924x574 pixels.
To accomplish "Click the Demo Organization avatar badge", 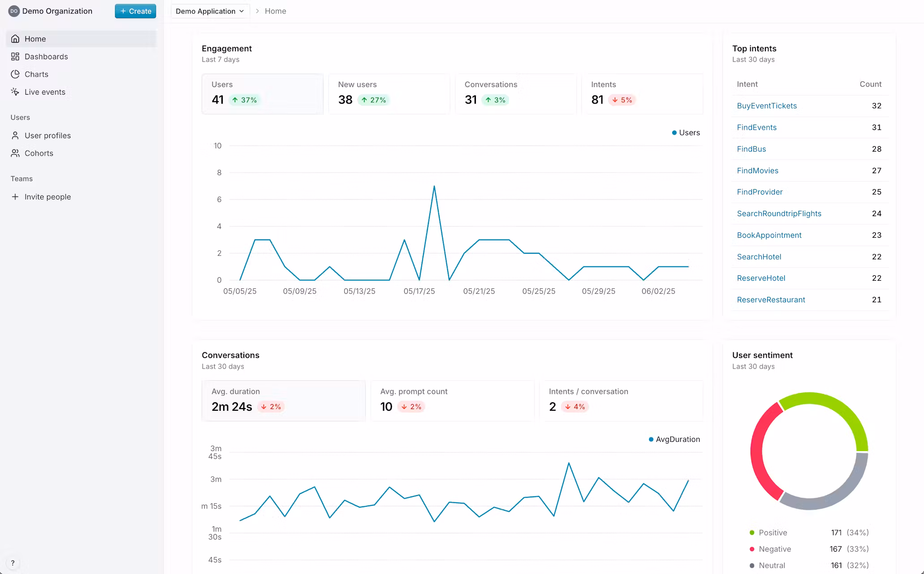I will coord(14,11).
